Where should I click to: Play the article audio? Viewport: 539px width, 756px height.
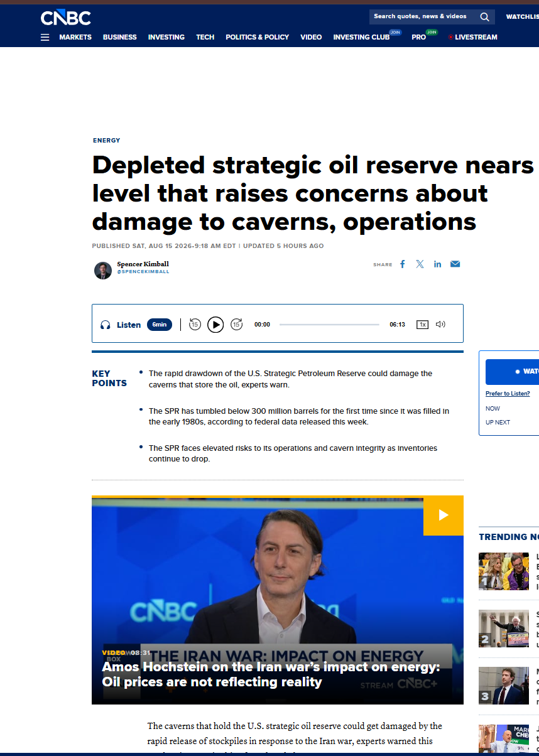pyautogui.click(x=215, y=325)
